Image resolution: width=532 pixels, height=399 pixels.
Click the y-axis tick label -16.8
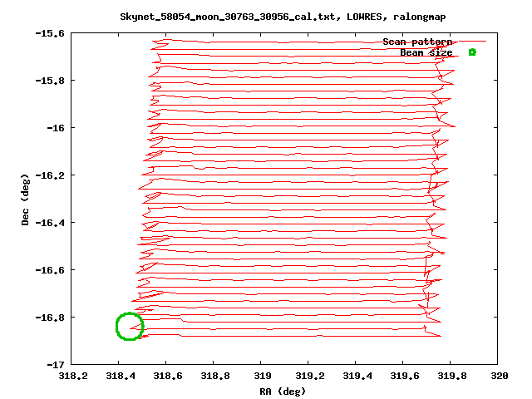[x=50, y=318]
